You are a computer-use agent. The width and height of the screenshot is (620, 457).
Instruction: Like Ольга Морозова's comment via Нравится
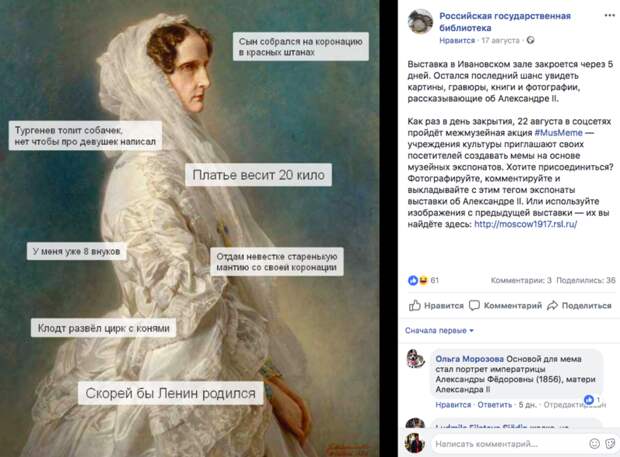453,405
